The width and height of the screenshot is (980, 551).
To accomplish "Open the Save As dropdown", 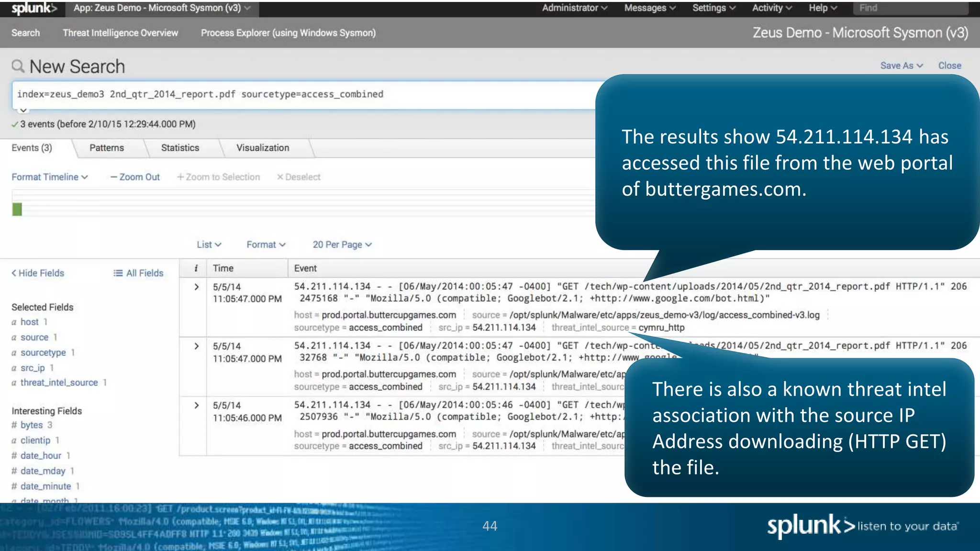I will (x=902, y=66).
